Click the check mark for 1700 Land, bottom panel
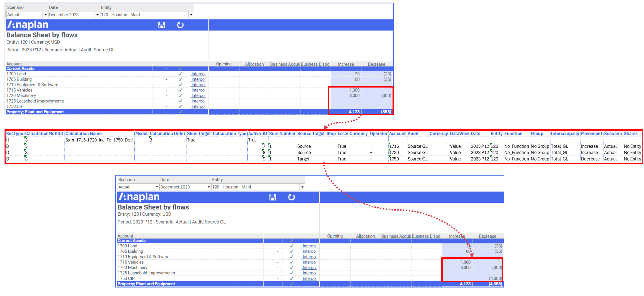The image size is (644, 296). coord(291,246)
